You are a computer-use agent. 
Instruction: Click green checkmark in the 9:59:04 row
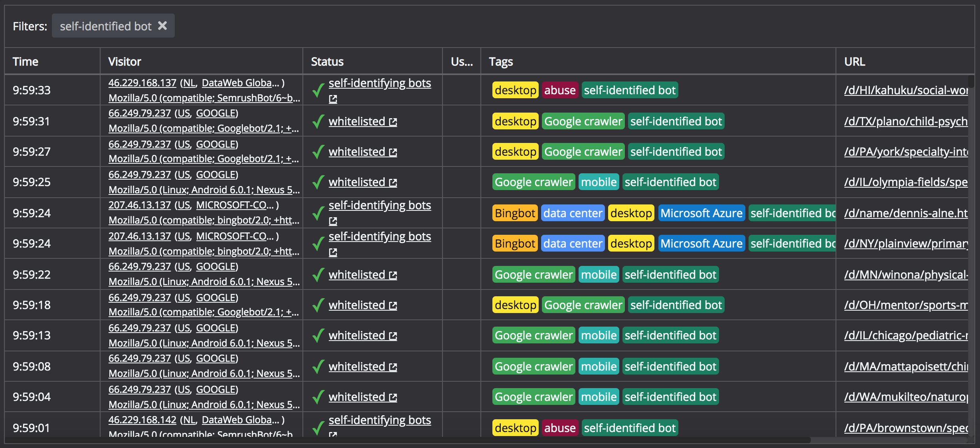318,397
